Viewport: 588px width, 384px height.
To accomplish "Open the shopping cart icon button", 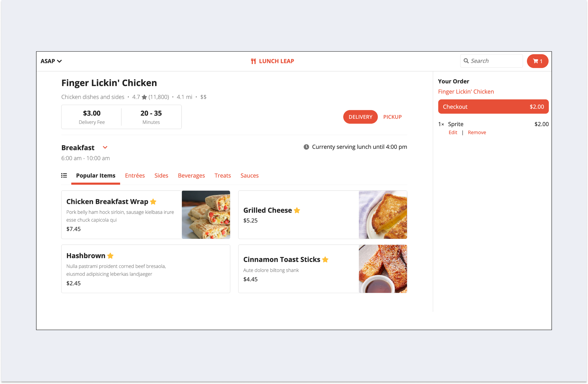I will point(537,61).
